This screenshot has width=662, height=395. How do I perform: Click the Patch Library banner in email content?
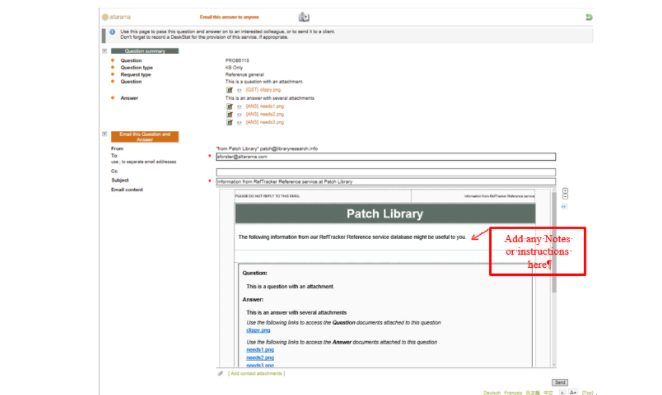point(385,214)
